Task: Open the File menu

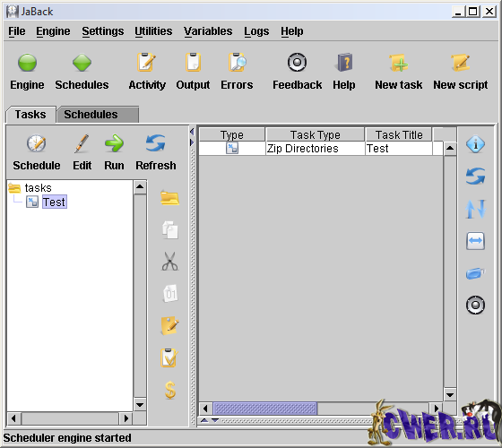Action: [17, 31]
